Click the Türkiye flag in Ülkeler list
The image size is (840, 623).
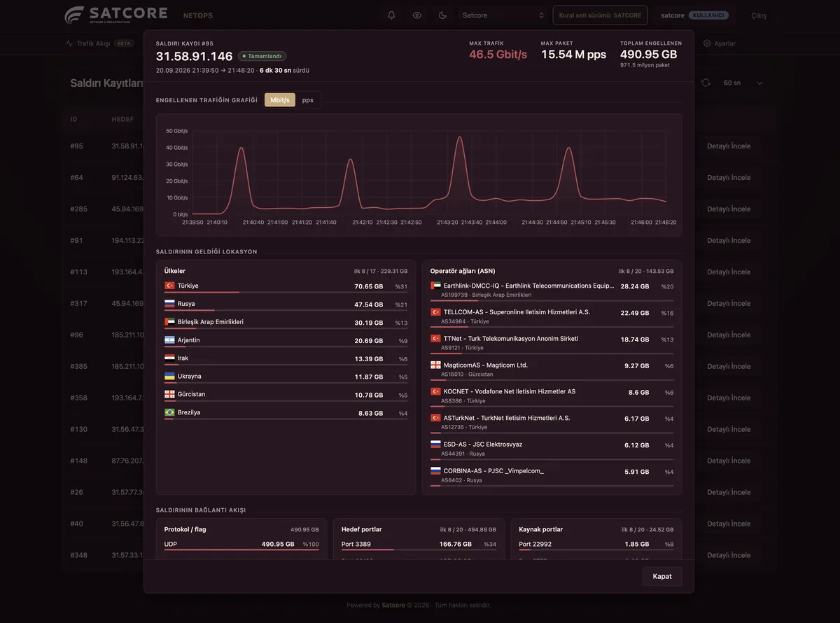pos(169,286)
